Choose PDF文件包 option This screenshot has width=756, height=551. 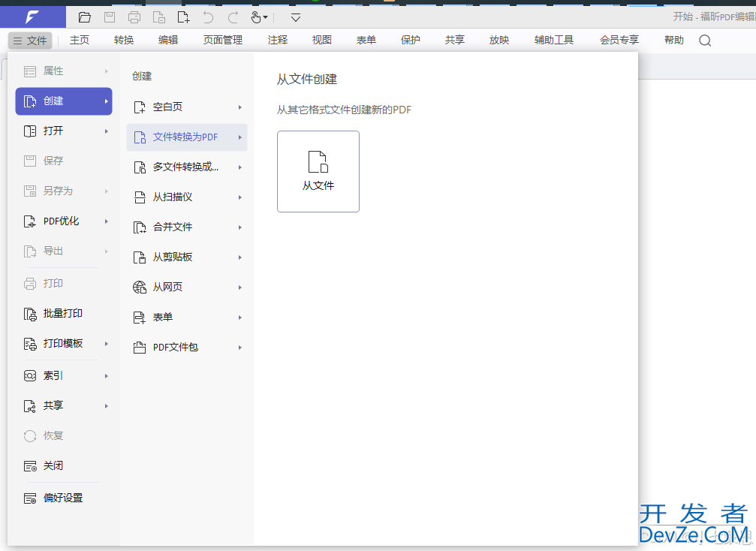(x=187, y=348)
